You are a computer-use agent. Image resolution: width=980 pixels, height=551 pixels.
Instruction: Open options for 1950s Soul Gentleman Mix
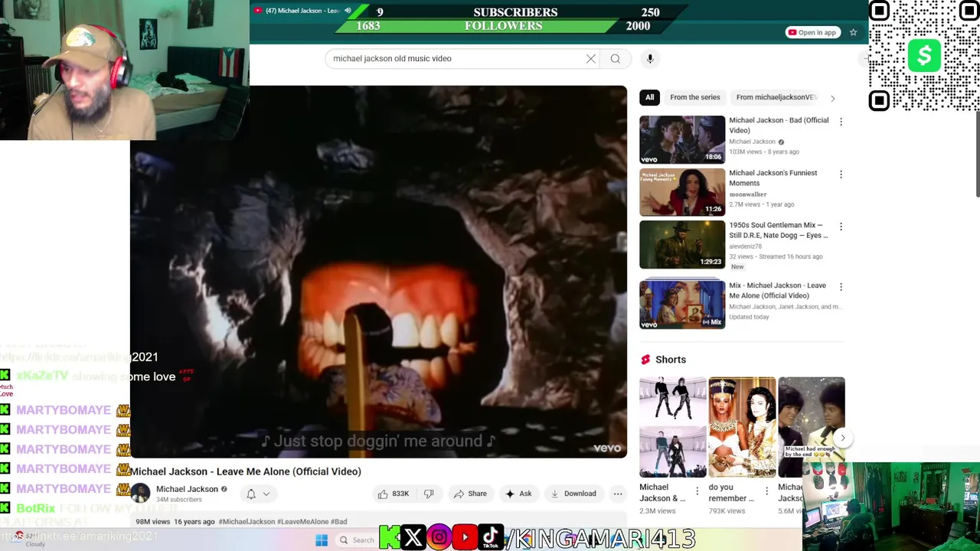[841, 227]
